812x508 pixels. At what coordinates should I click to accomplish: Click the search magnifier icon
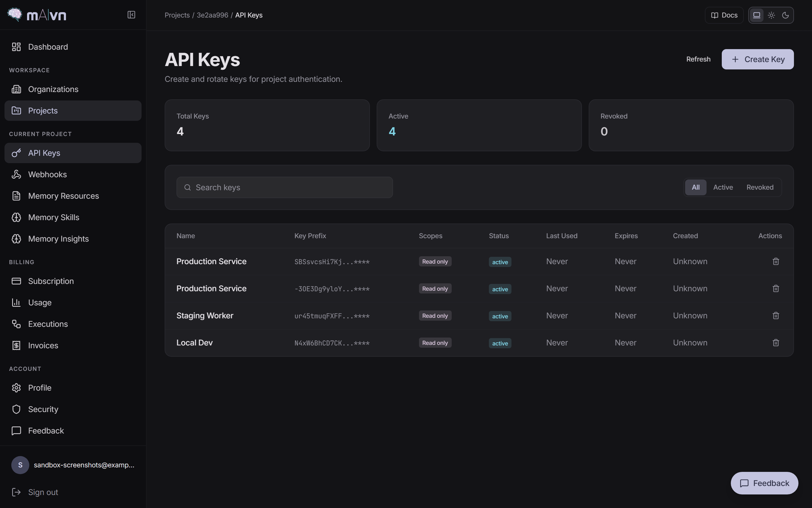[187, 187]
